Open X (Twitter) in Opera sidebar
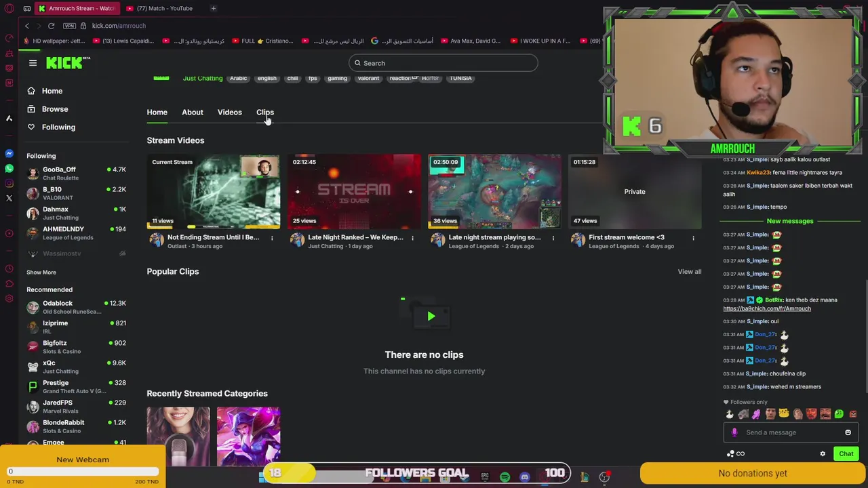 click(9, 198)
